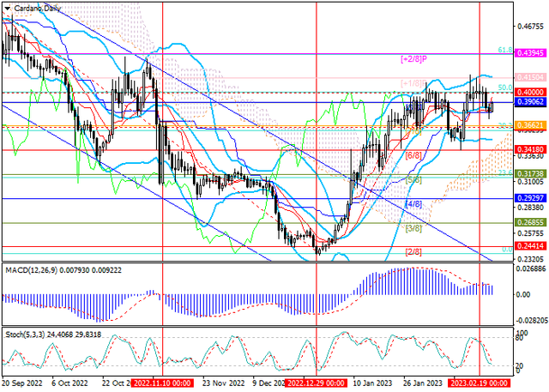Click the Cardano,Daily chart title
Viewport: 549px width, 392px height.
point(37,5)
